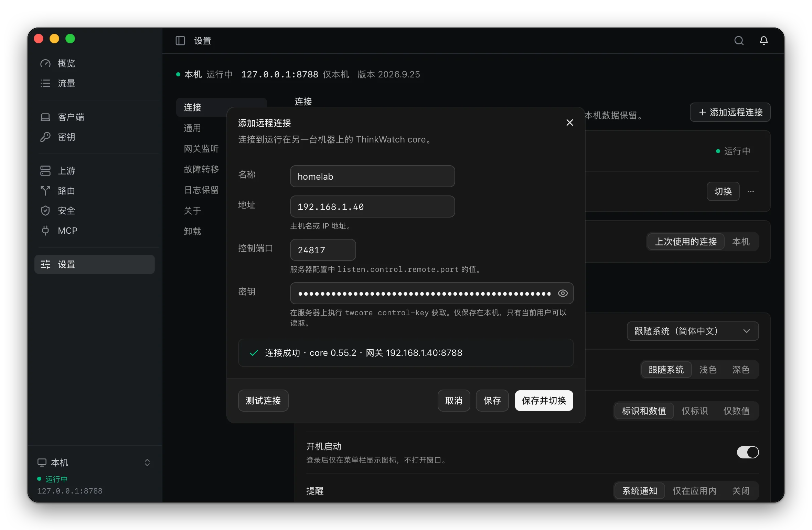Open the 上游 server stack icon
The image size is (812, 530).
click(x=45, y=171)
